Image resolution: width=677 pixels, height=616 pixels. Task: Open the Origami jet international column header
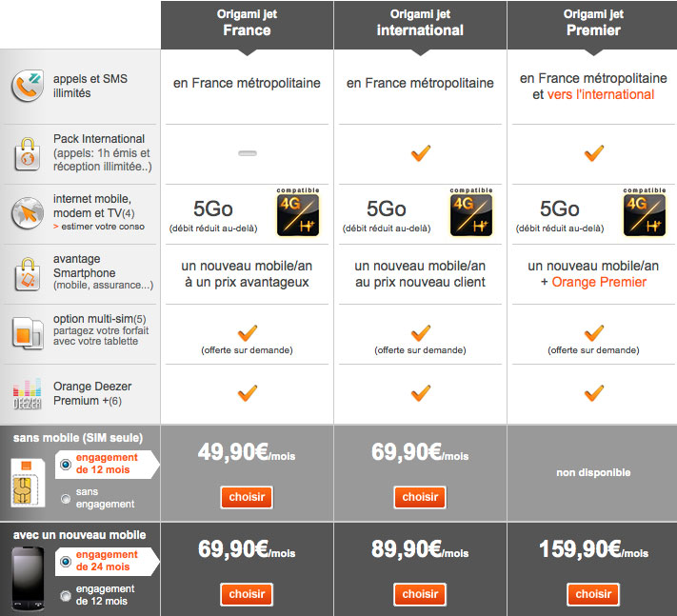coord(420,23)
